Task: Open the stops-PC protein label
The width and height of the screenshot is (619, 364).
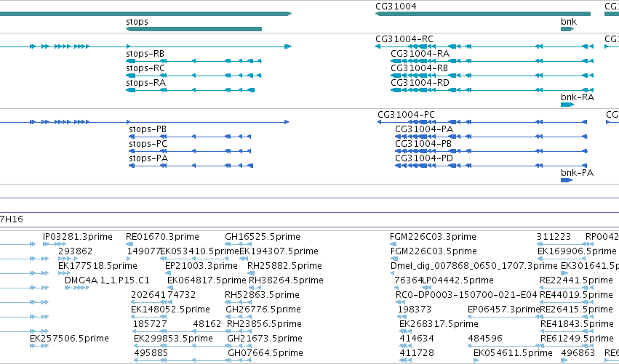Action: tap(148, 144)
